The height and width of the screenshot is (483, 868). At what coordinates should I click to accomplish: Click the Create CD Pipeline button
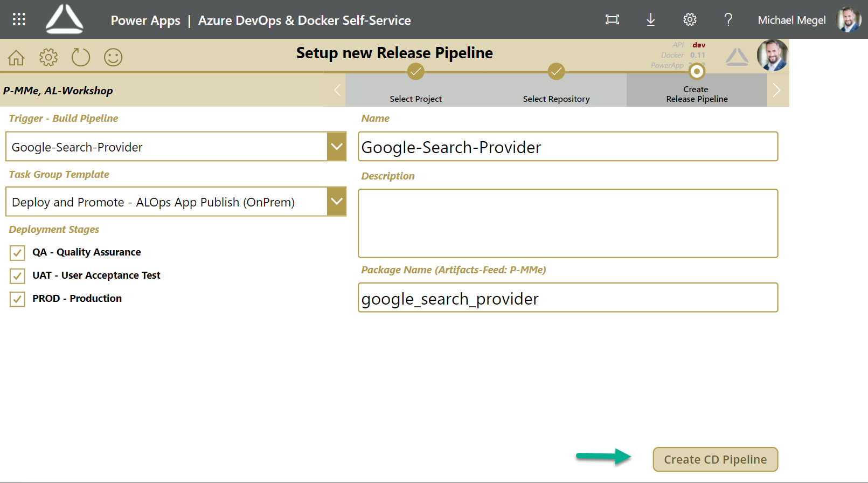(716, 459)
